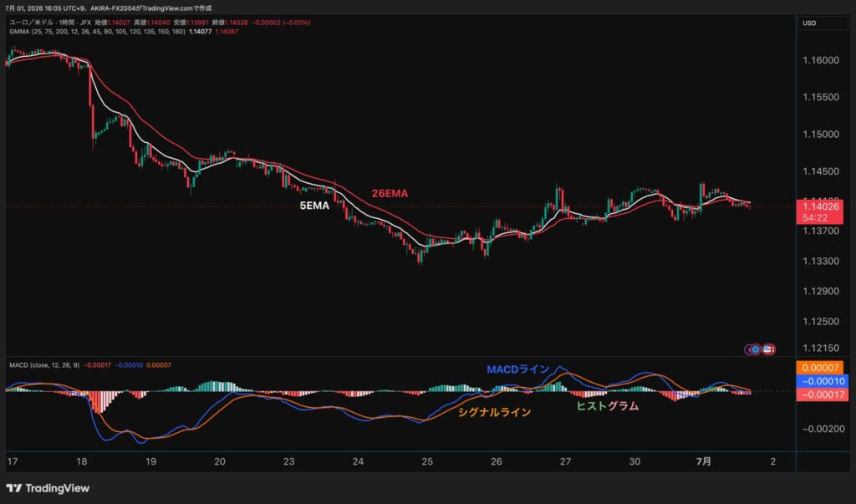Image resolution: width=856 pixels, height=504 pixels.
Task: Click the 高値 1.14040 high value
Action: [152, 23]
